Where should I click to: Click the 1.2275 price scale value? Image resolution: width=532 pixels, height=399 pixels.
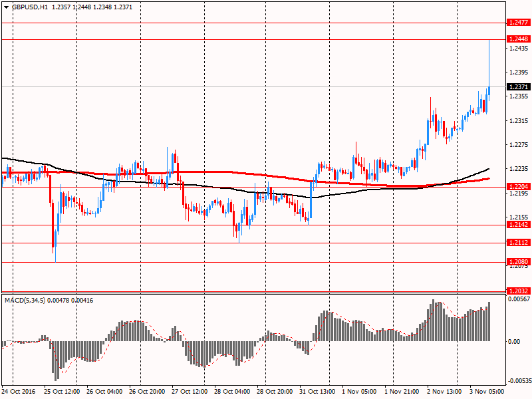(519, 145)
